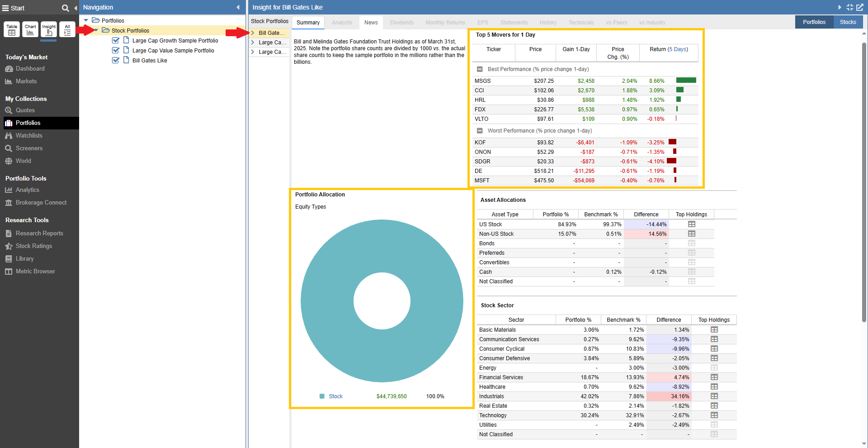Switch to Table view button
868x448 pixels.
tap(12, 29)
